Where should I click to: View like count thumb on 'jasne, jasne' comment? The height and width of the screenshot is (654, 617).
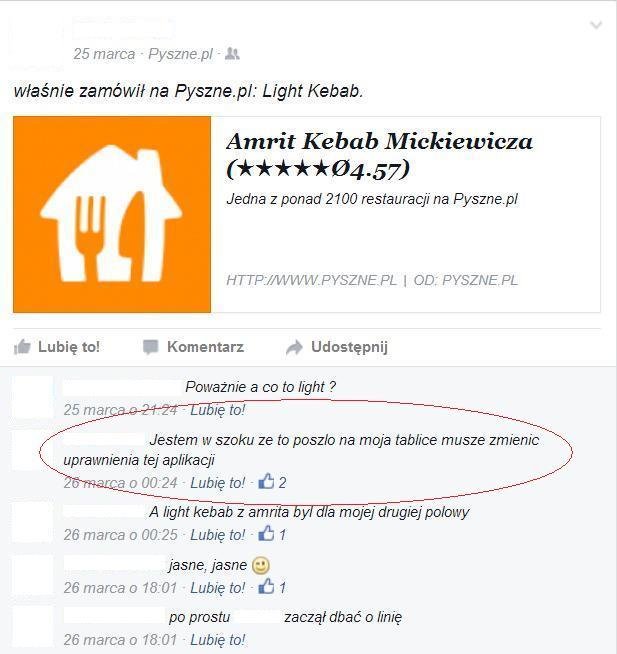click(x=266, y=586)
